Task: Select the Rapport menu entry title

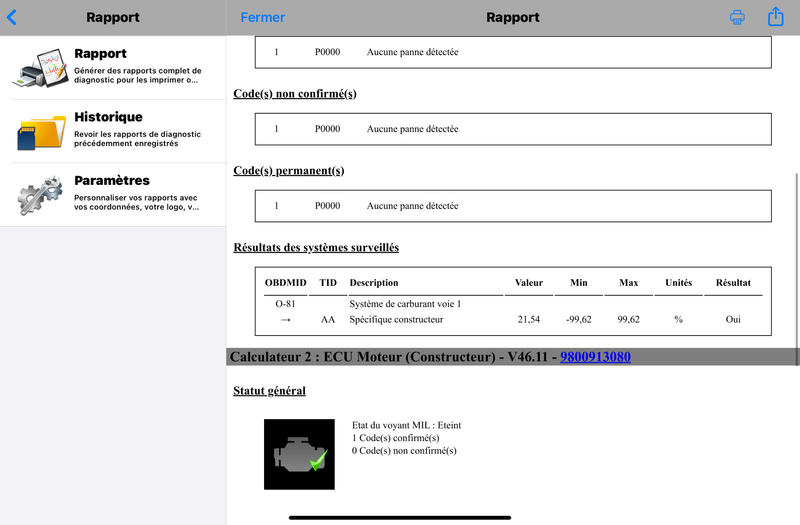Action: (x=101, y=54)
